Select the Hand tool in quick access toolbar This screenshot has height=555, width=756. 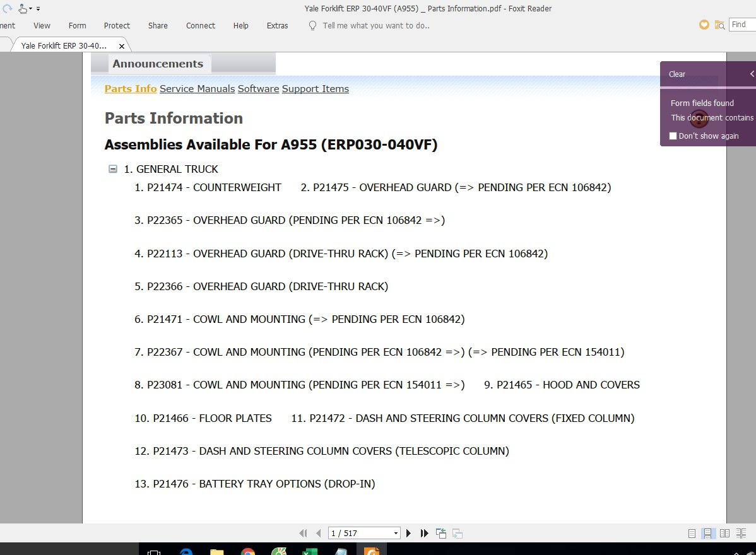[23, 8]
